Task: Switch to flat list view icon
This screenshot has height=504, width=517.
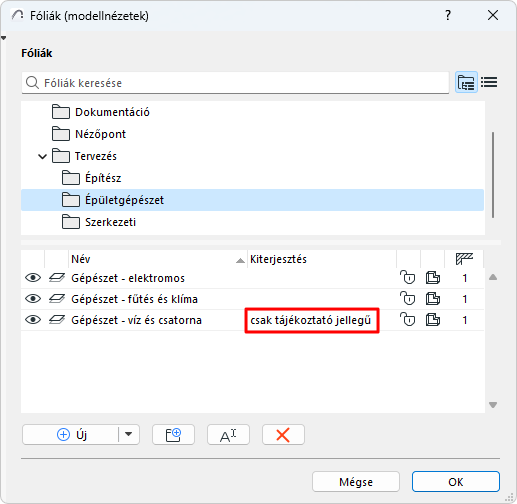Action: coord(489,82)
